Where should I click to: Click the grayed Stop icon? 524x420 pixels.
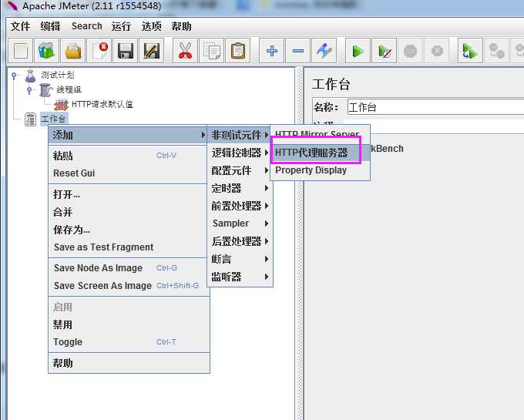click(x=411, y=51)
